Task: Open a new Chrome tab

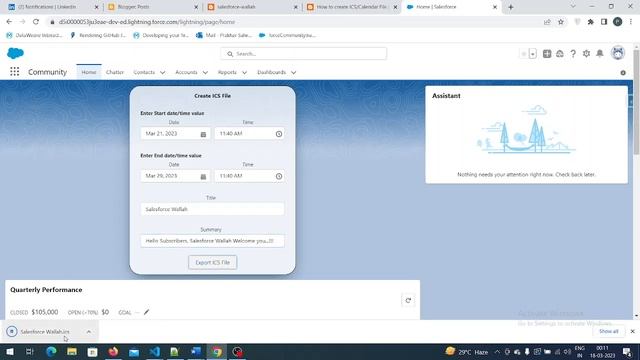Action: [x=511, y=7]
